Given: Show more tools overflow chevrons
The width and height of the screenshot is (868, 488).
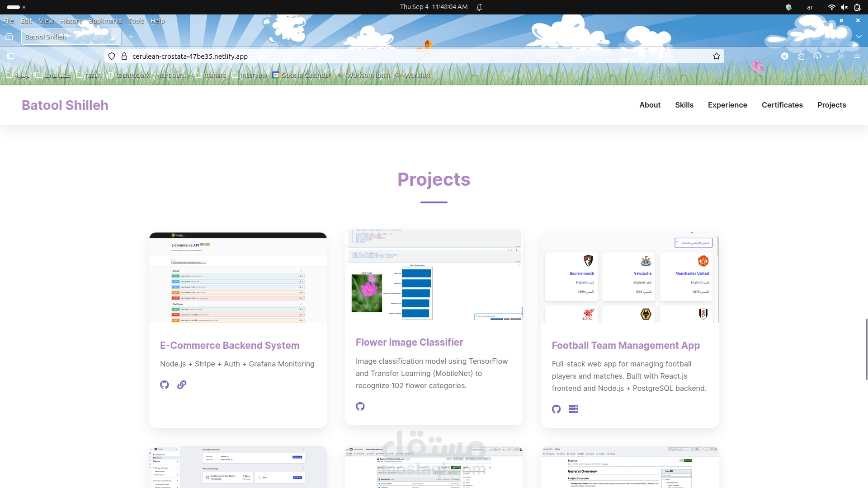Looking at the screenshot, I should (x=840, y=56).
